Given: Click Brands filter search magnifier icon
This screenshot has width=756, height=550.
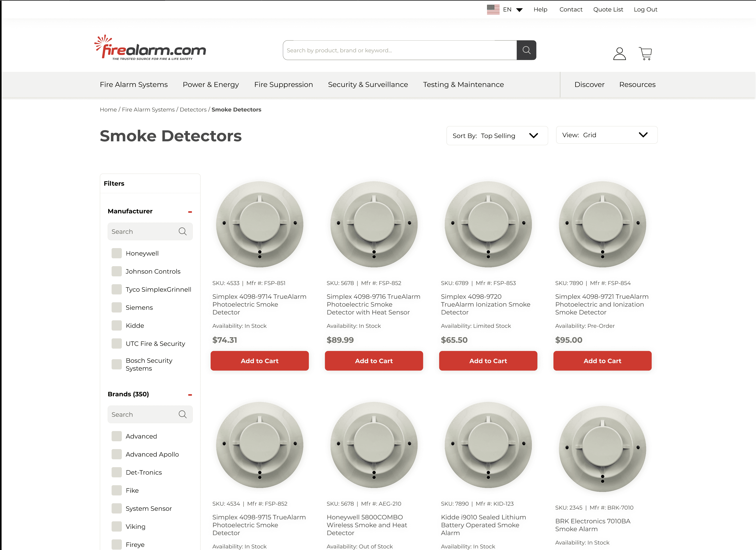Looking at the screenshot, I should [182, 414].
